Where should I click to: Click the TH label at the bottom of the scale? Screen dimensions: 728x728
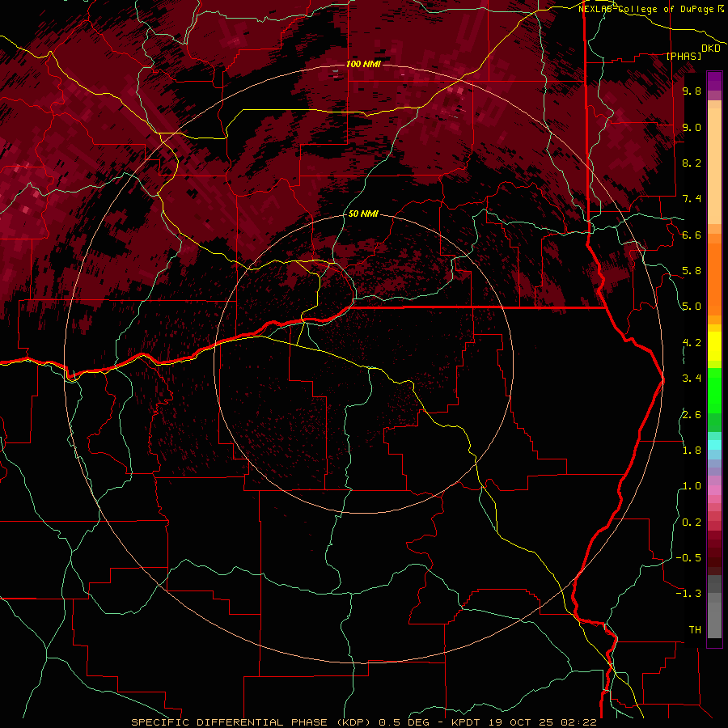(695, 630)
